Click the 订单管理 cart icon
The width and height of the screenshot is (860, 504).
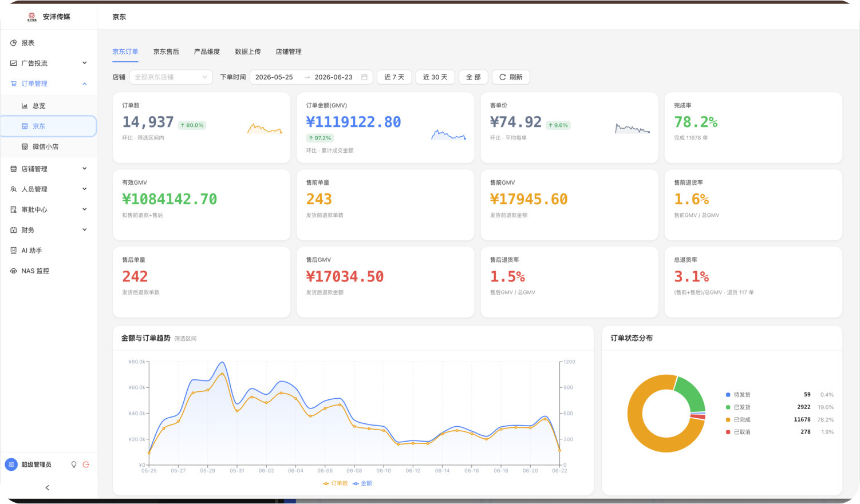pyautogui.click(x=14, y=84)
